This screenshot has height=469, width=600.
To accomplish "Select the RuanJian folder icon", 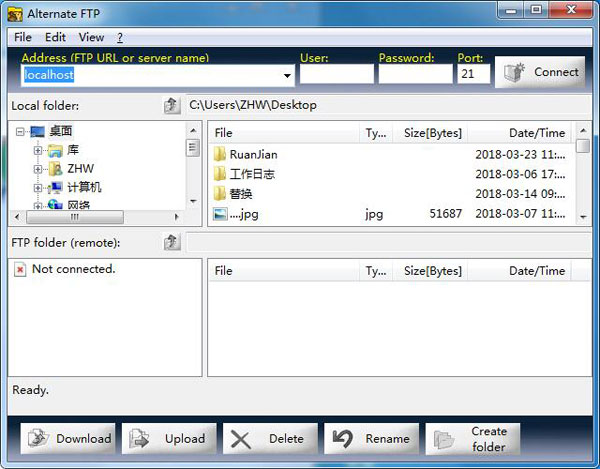I will point(220,154).
